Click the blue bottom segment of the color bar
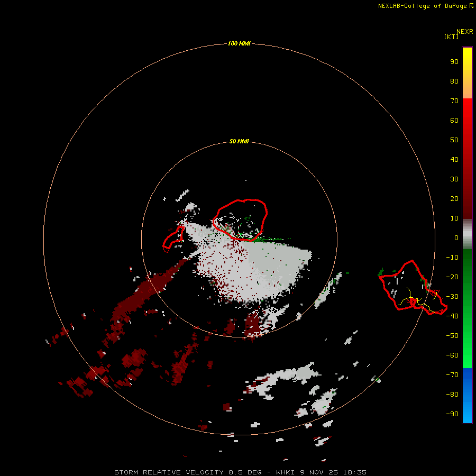The height and width of the screenshot is (476, 476). point(467,395)
